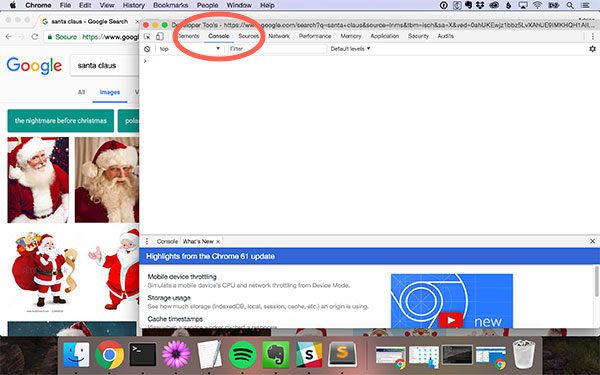Open Sublime Text from the dock
Viewport: 600px width, 375px height.
[x=342, y=354]
